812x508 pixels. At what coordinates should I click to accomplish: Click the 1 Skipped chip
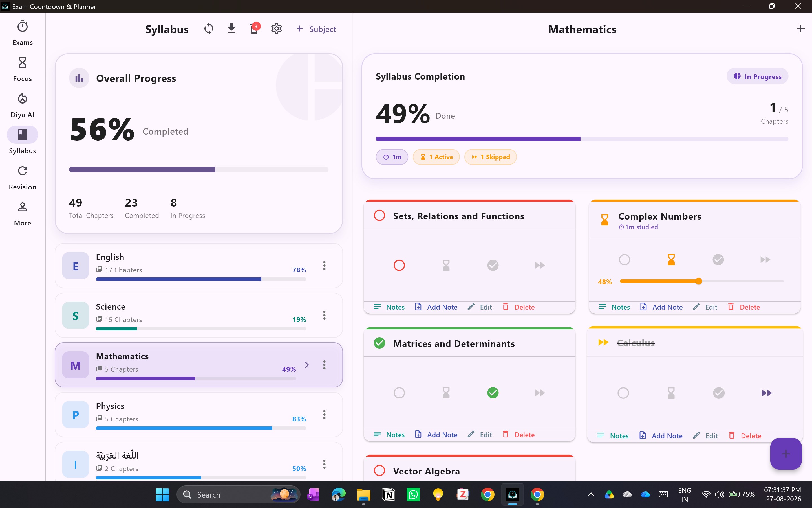[490, 157]
